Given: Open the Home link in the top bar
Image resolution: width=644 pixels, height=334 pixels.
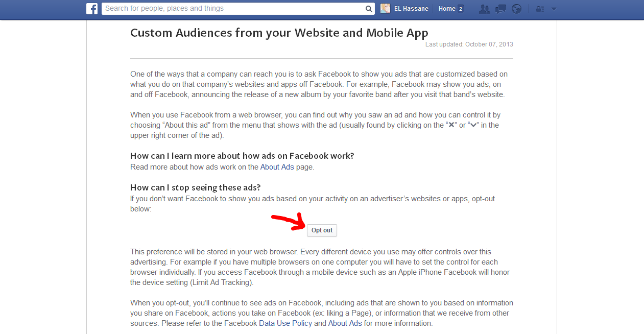Looking at the screenshot, I should 447,9.
